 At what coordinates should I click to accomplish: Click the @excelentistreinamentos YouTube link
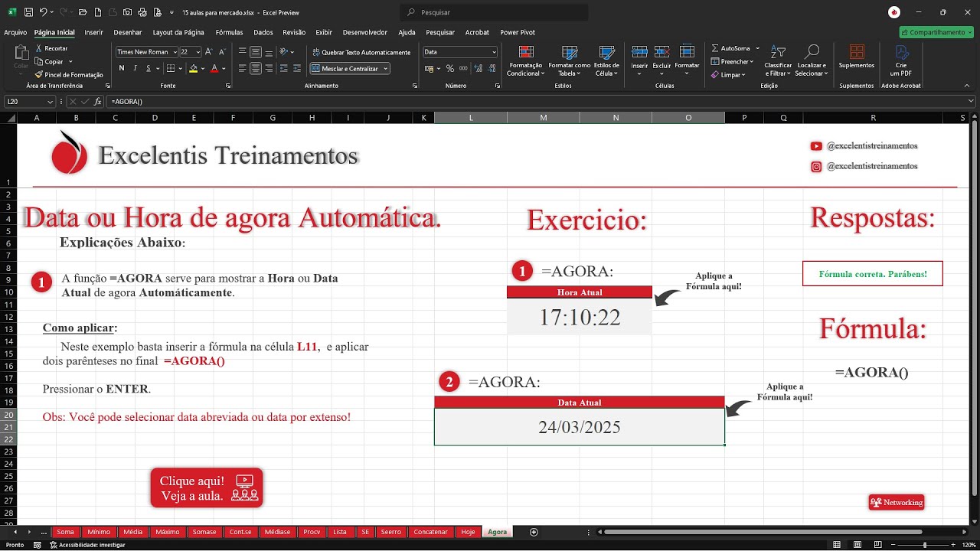point(872,146)
